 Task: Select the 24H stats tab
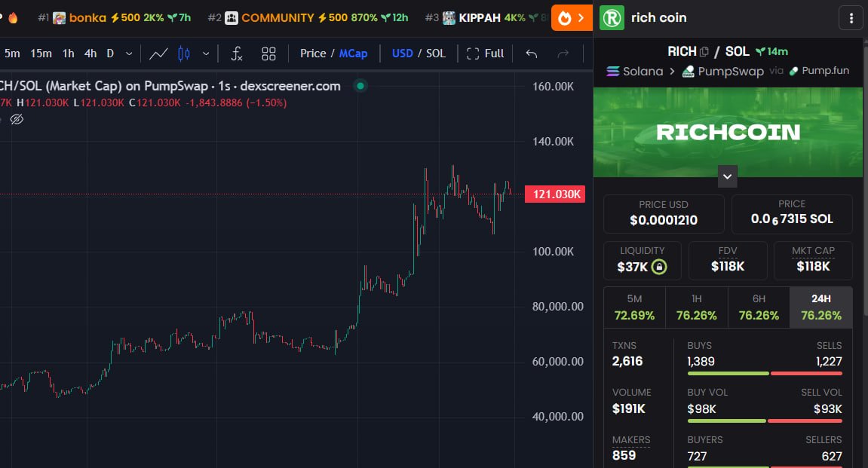tap(821, 307)
